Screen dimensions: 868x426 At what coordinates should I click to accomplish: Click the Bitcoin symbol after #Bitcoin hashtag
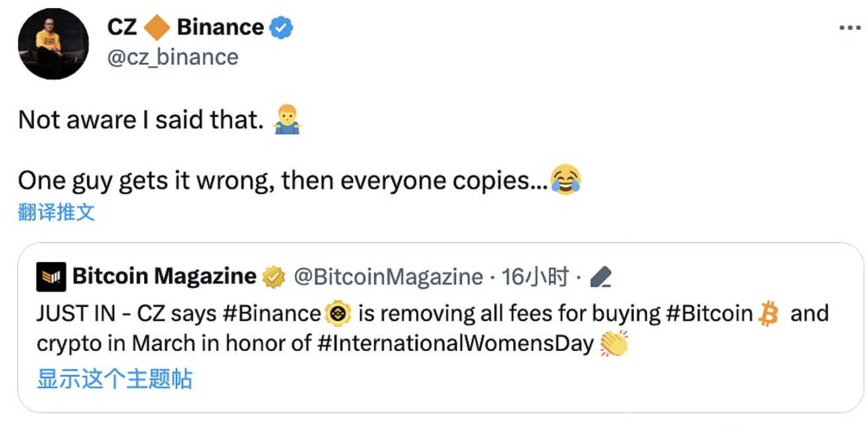tap(767, 313)
